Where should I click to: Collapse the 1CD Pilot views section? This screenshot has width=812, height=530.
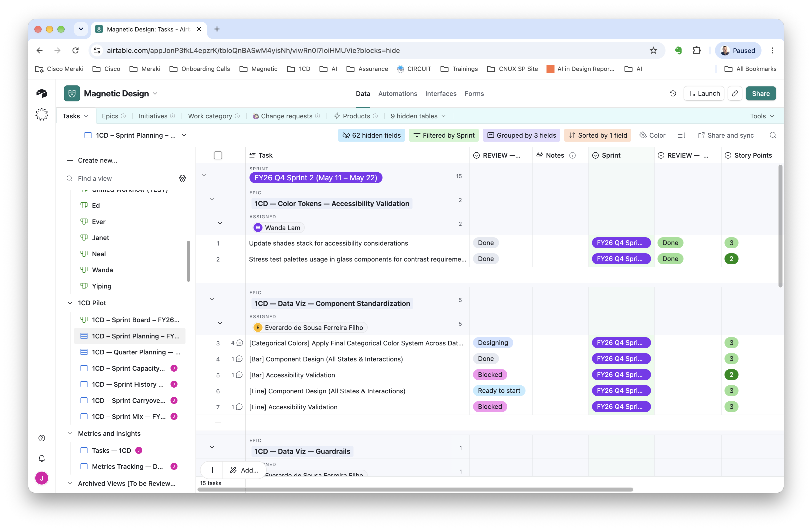(70, 303)
